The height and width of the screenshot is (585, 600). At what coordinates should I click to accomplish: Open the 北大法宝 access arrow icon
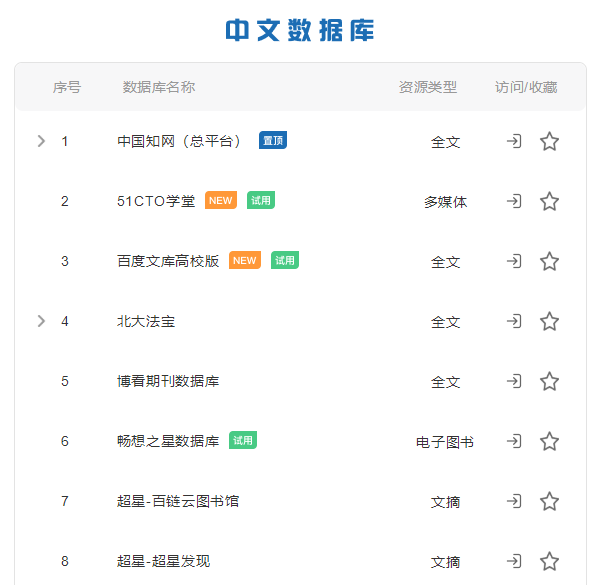click(x=514, y=321)
